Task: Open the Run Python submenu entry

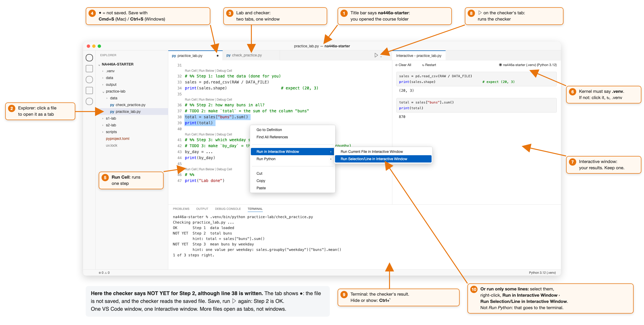Action: click(292, 159)
